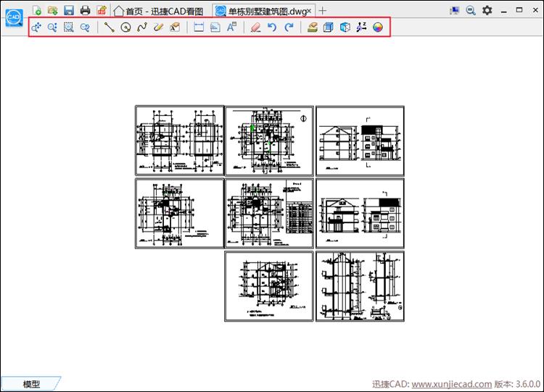Viewport: 544px width, 392px height.
Task: Click the zoom previous/back tool
Action: coord(85,27)
